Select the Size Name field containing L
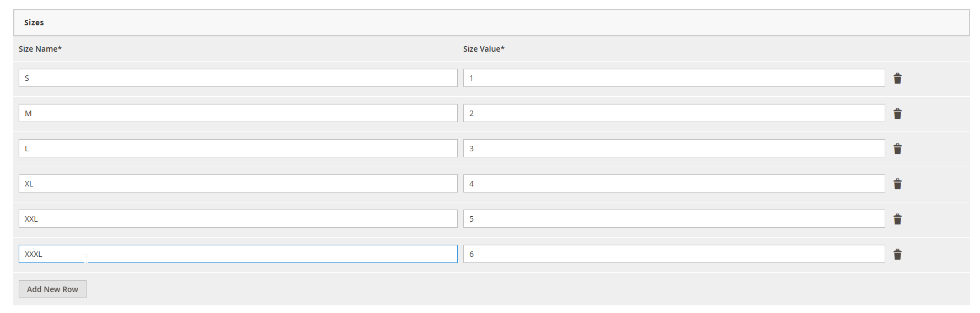The width and height of the screenshot is (980, 313). coord(238,149)
